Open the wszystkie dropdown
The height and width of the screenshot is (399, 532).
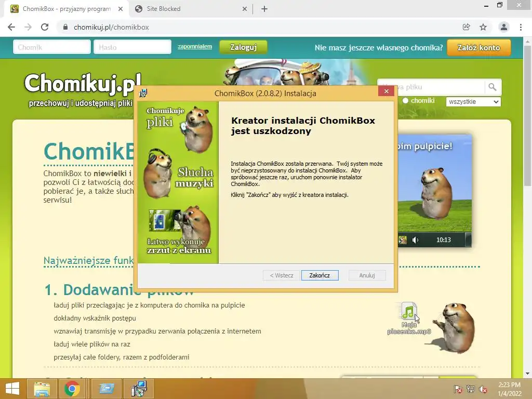click(473, 102)
